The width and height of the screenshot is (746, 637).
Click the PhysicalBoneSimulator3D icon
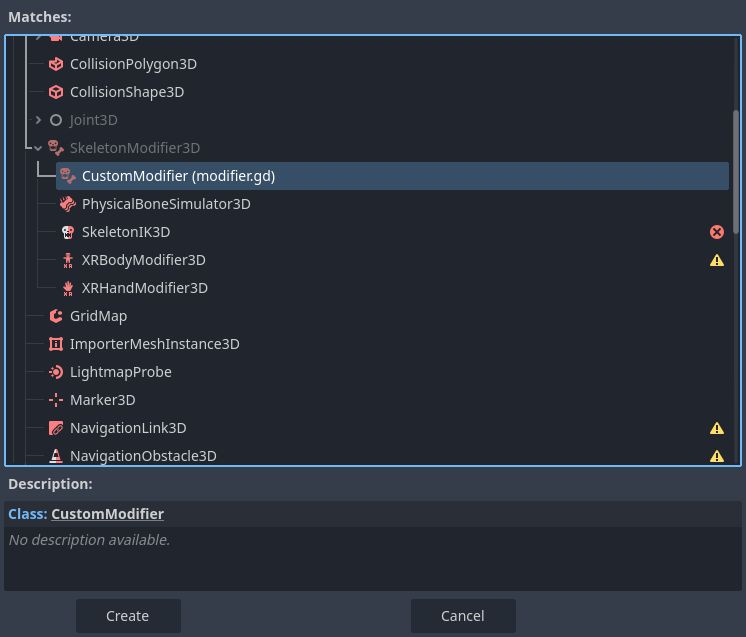point(68,204)
